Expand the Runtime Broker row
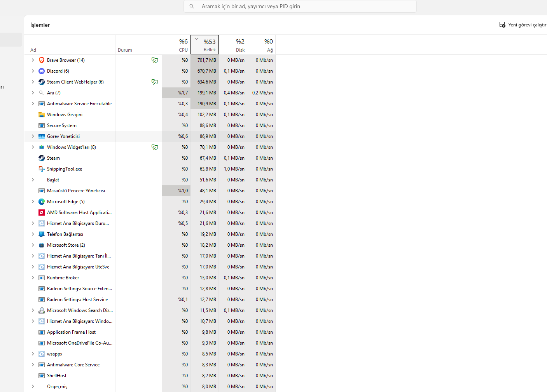 tap(33, 278)
